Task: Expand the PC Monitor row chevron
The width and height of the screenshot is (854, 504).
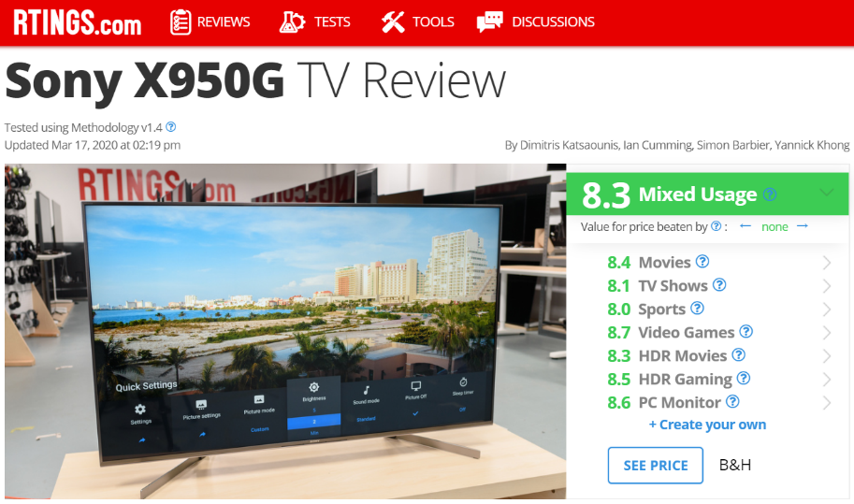Action: (x=827, y=403)
